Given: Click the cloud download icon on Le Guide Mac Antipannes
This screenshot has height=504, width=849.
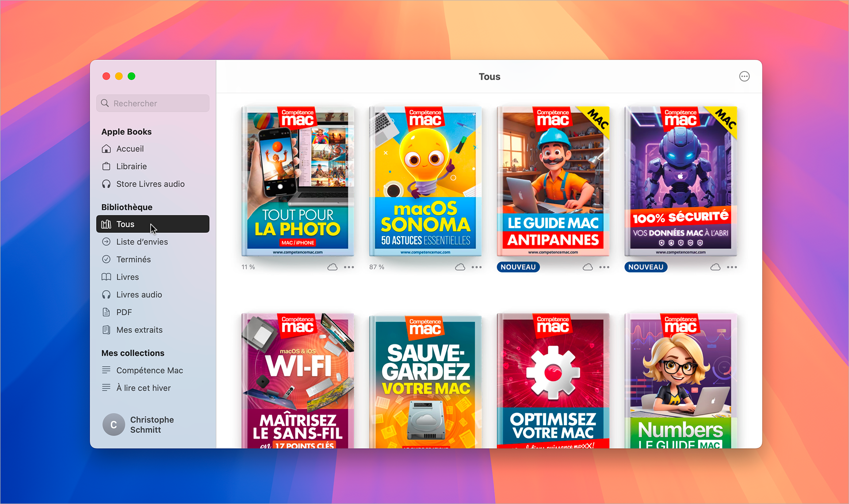Looking at the screenshot, I should click(x=587, y=267).
